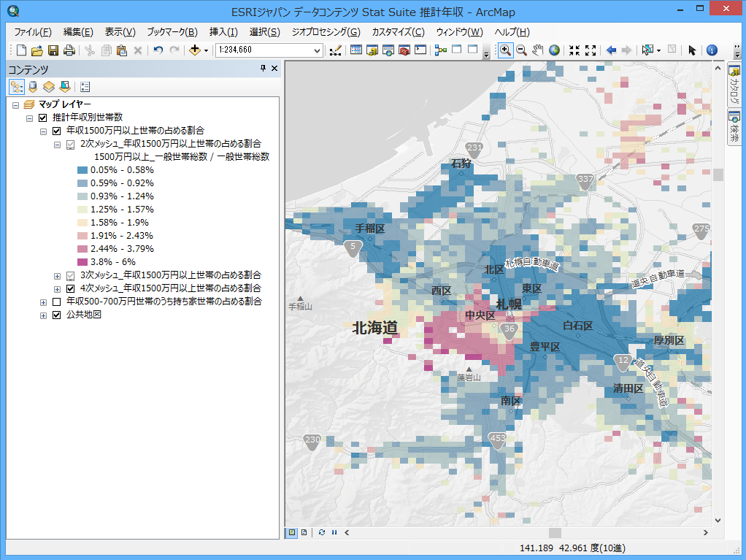Open the 編集(E) menu
Viewport: 746px width, 560px height.
point(78,32)
